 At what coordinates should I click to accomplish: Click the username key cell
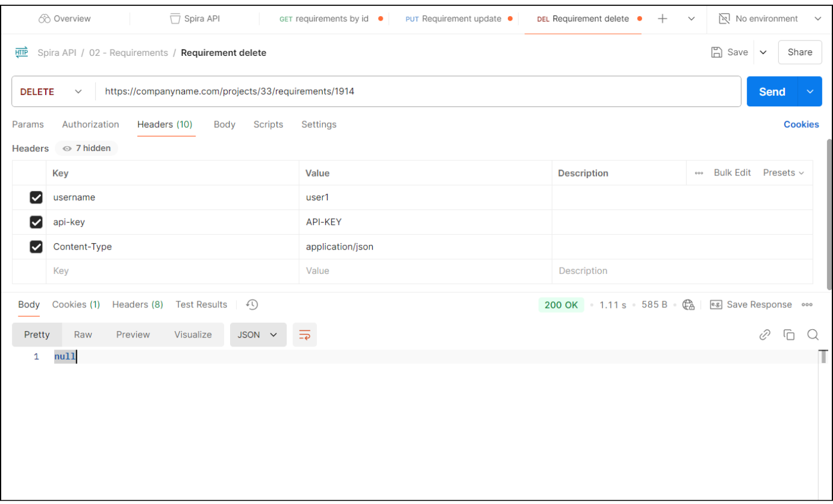(x=172, y=197)
